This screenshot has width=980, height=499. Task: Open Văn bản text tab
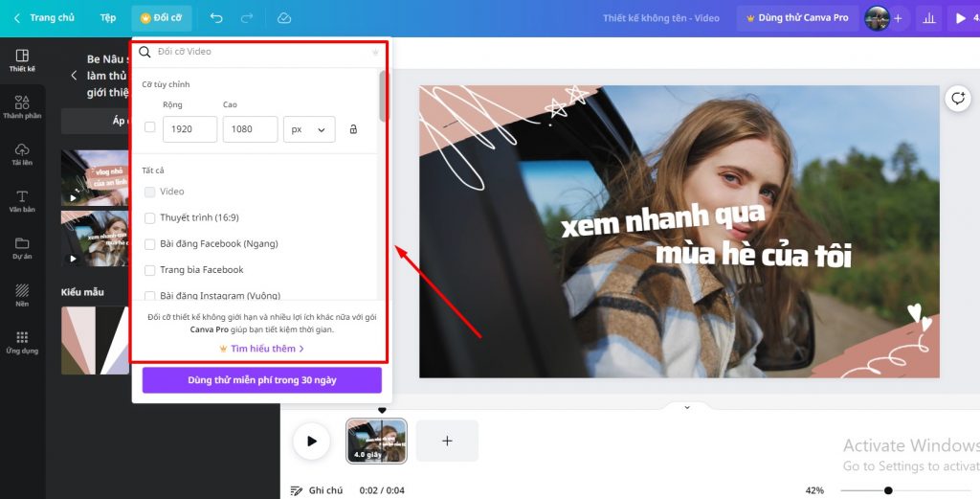pos(22,201)
